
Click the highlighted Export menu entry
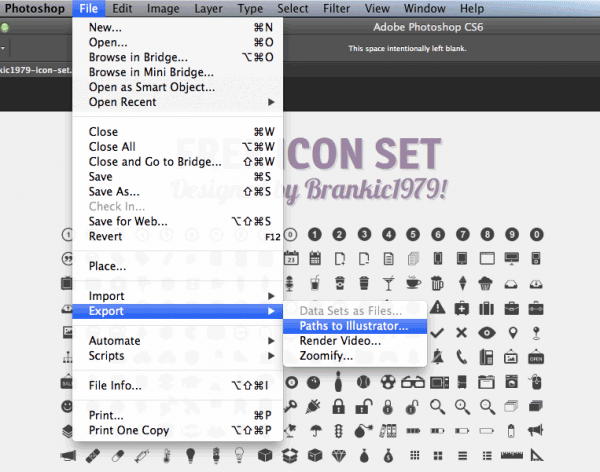pyautogui.click(x=177, y=311)
